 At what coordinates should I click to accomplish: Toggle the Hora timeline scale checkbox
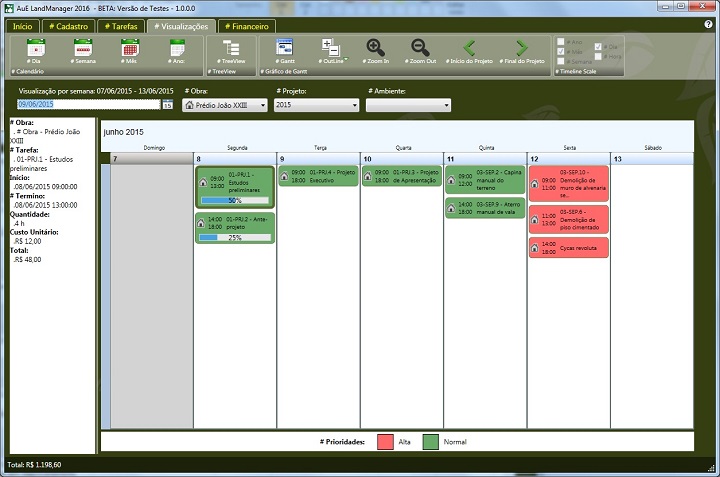[600, 54]
